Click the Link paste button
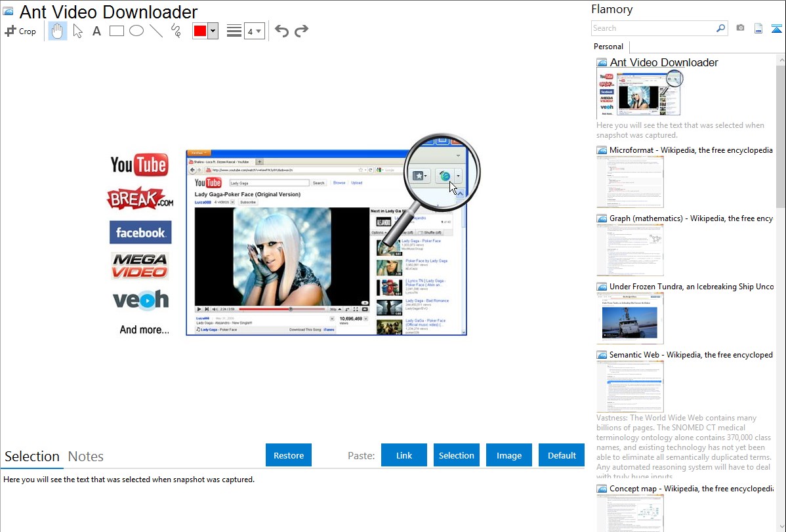This screenshot has height=532, width=786. pos(404,455)
